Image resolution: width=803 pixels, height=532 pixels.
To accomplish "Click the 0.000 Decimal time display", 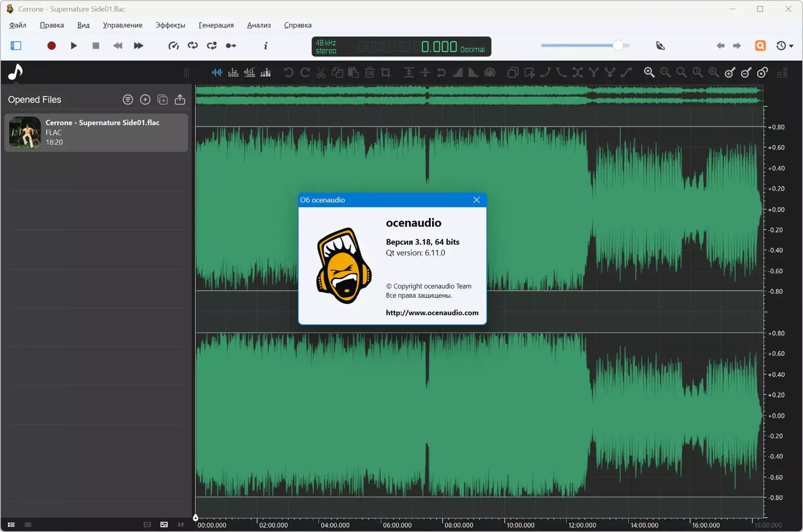I will [x=439, y=47].
